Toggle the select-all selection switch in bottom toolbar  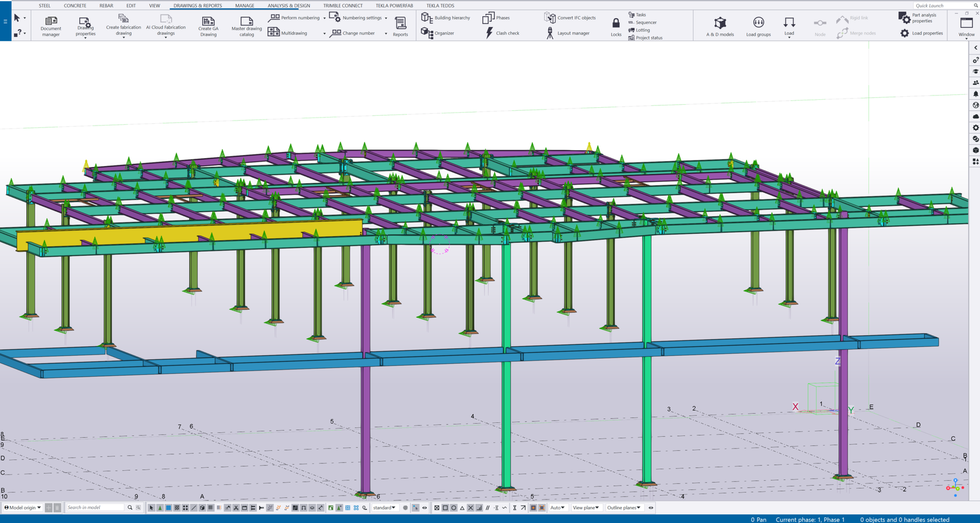point(151,508)
